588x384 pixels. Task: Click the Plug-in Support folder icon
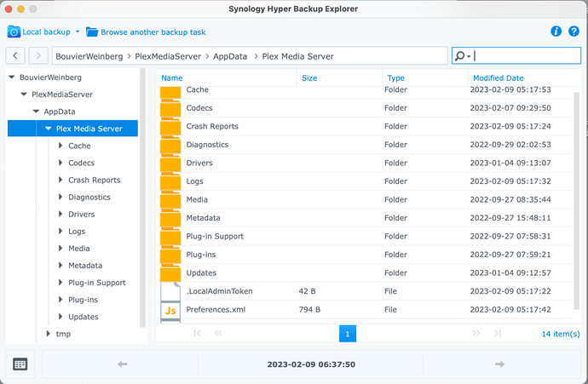(170, 238)
